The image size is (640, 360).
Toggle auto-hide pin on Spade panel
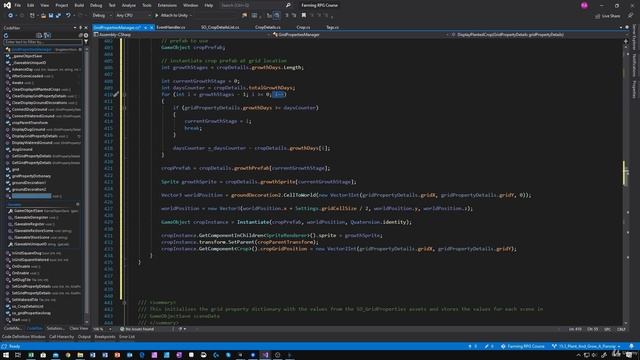point(80,28)
